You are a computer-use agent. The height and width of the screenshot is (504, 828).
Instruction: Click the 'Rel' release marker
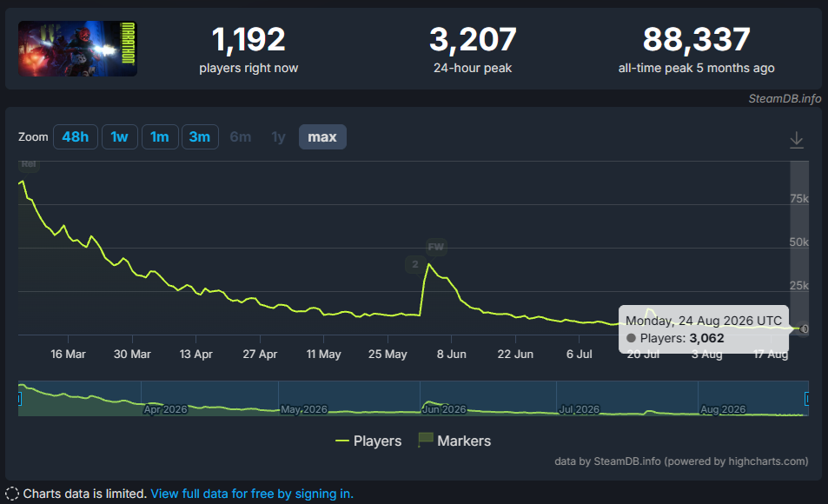coord(29,164)
